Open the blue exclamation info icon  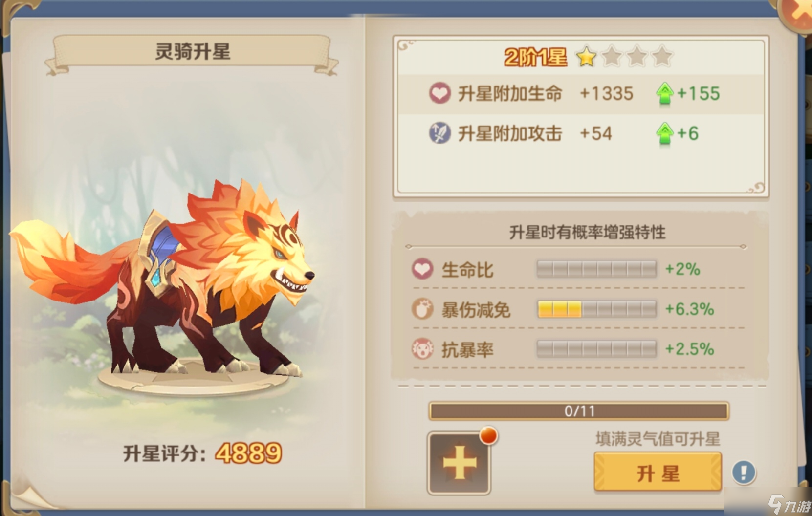point(744,473)
